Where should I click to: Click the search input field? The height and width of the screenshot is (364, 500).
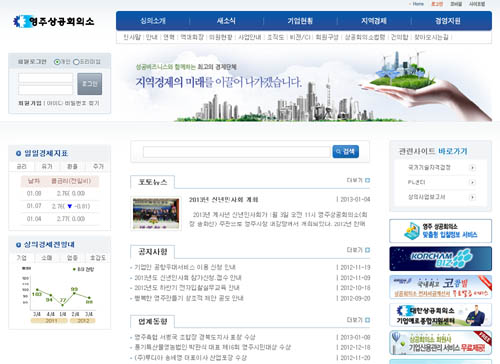(x=237, y=152)
